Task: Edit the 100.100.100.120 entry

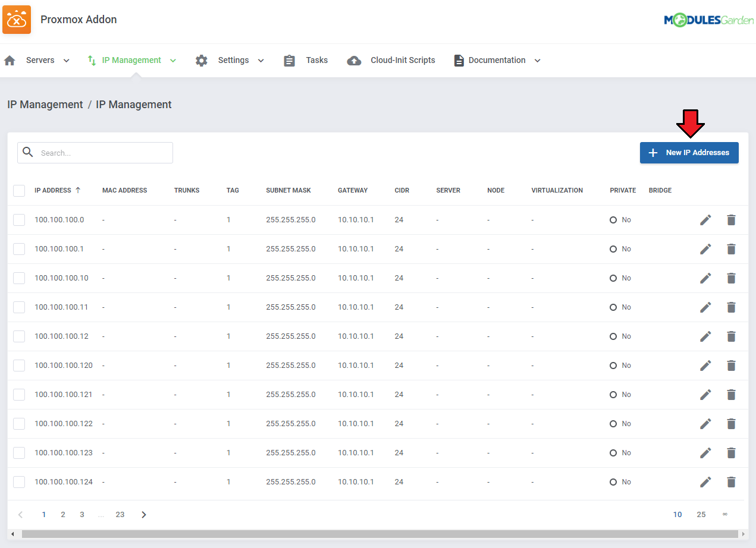Action: [705, 366]
